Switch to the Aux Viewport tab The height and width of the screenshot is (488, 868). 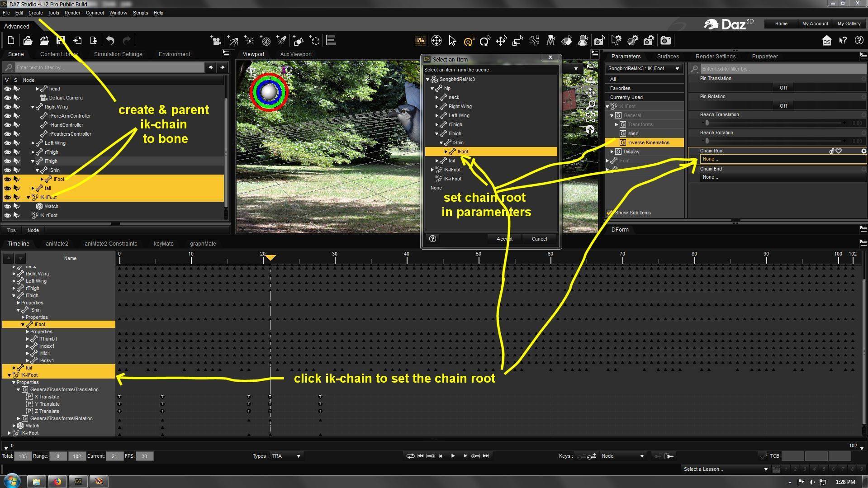296,54
